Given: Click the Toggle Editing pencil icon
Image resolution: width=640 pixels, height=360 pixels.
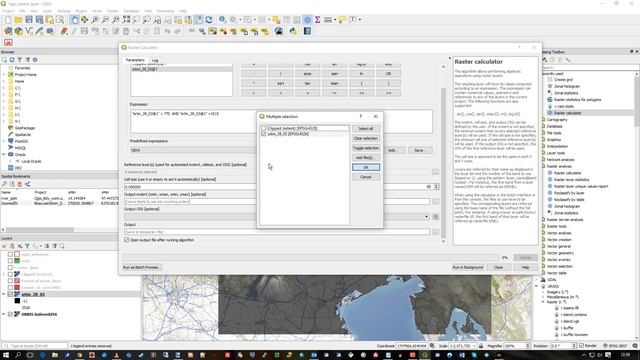Looking at the screenshot, I should click(x=74, y=31).
